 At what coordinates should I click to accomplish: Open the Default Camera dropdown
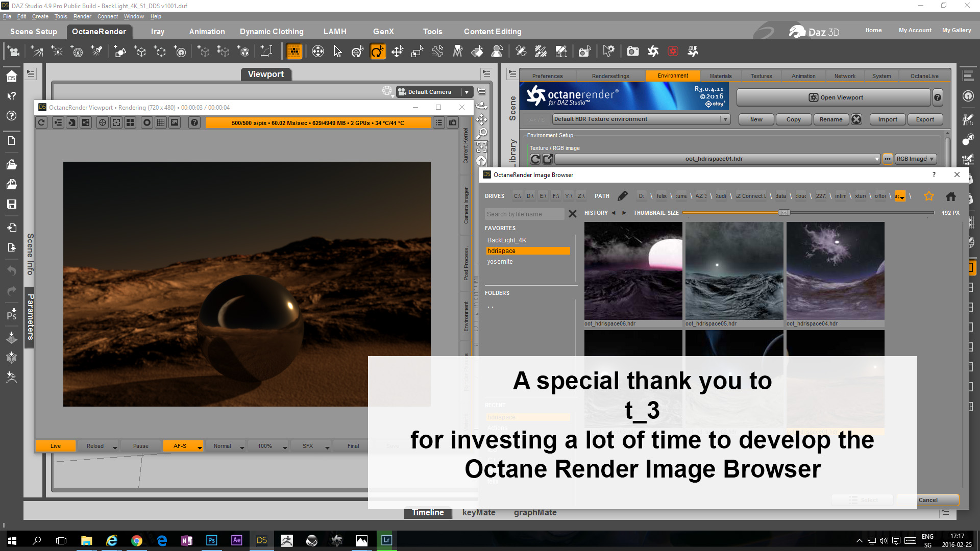click(x=434, y=92)
